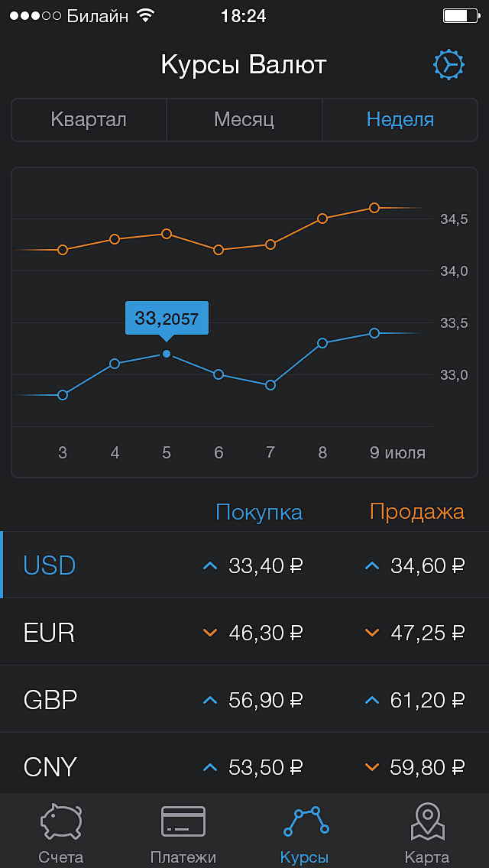Select the Неделя period segment

click(x=400, y=120)
